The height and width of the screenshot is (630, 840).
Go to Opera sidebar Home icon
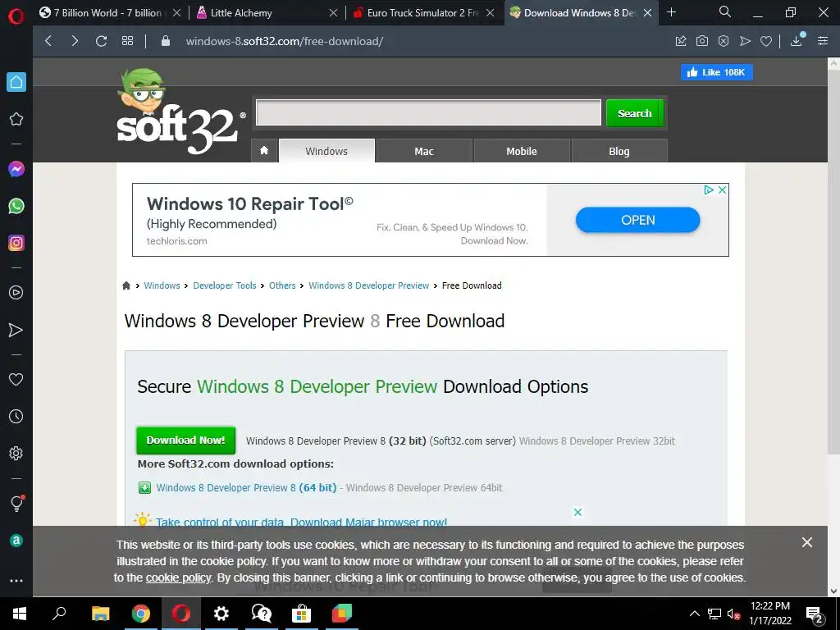(16, 82)
